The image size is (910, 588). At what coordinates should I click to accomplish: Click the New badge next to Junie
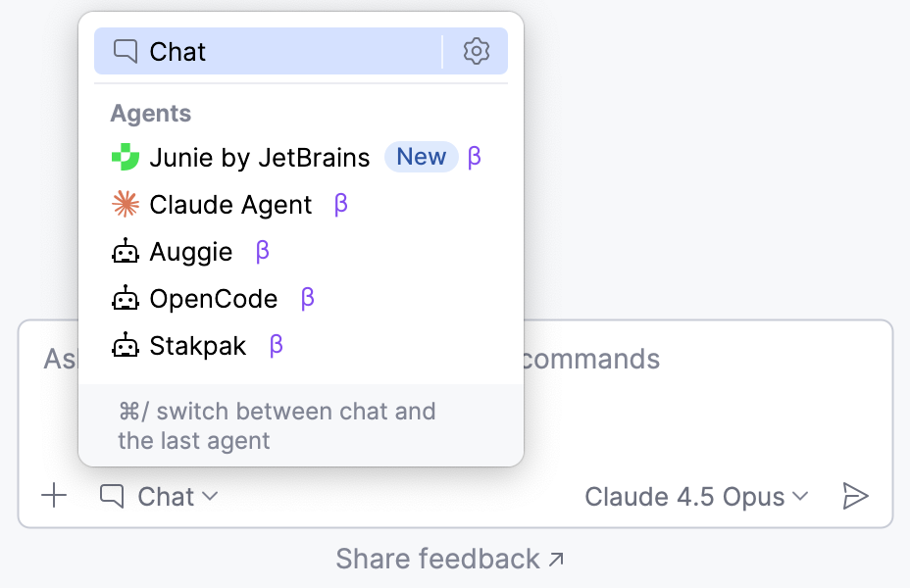(422, 157)
